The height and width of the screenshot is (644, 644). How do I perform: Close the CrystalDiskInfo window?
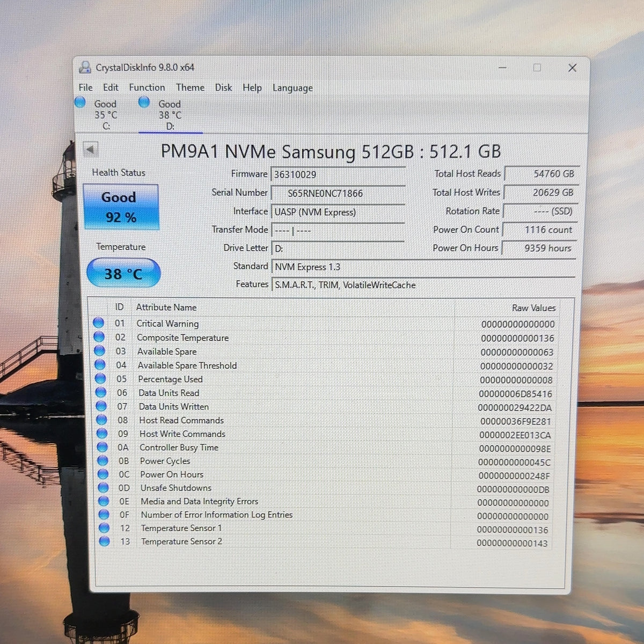(x=572, y=68)
